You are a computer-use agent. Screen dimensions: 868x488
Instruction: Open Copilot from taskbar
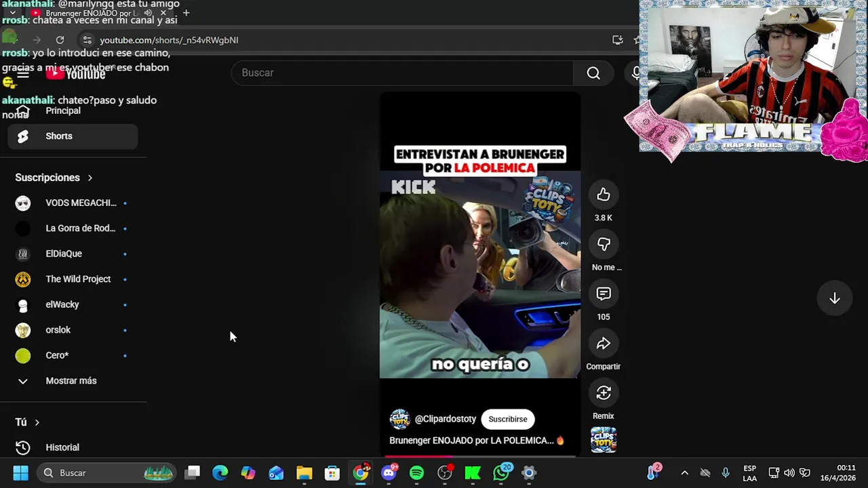[x=248, y=473]
